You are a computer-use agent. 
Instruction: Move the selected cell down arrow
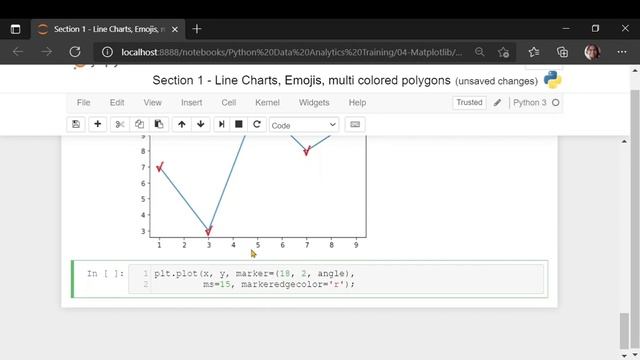point(200,124)
